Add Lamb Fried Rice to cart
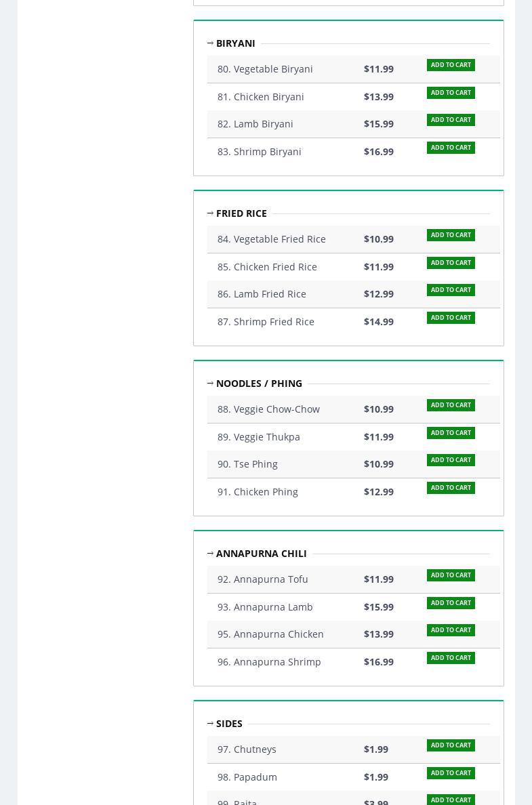 coord(451,290)
